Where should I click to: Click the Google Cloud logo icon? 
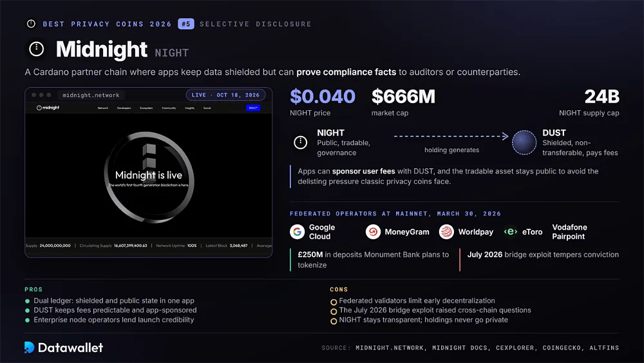click(297, 232)
